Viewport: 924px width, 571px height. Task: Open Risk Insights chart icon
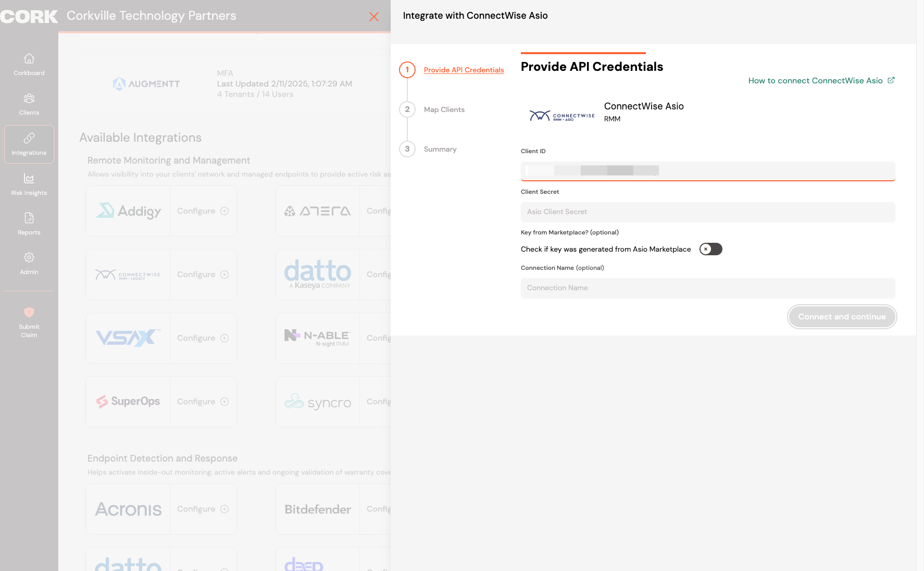point(29,178)
